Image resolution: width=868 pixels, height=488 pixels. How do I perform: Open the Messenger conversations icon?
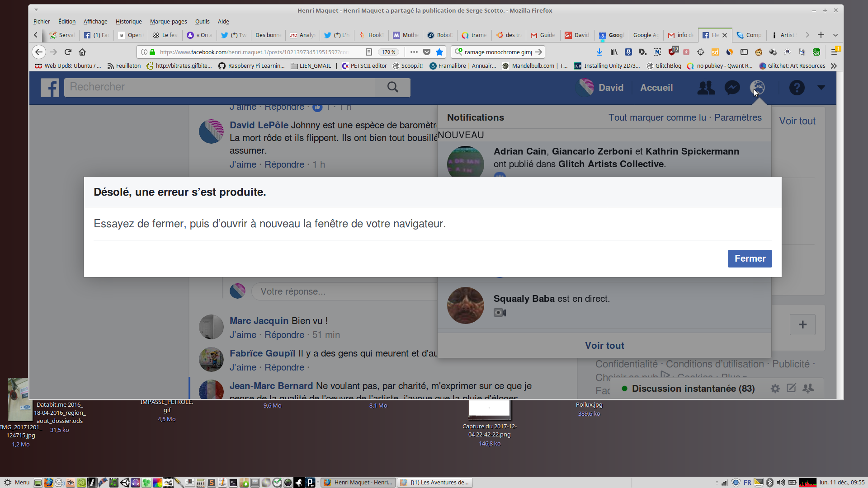[x=732, y=88]
